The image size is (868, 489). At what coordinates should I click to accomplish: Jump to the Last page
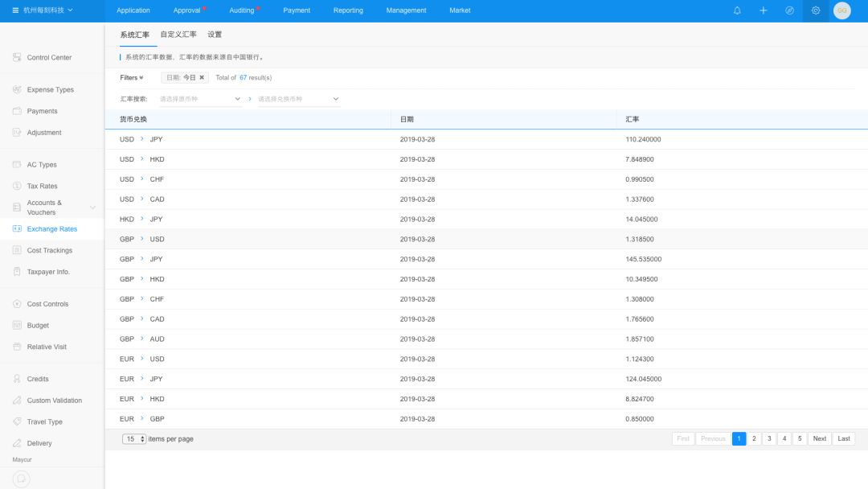tap(844, 438)
